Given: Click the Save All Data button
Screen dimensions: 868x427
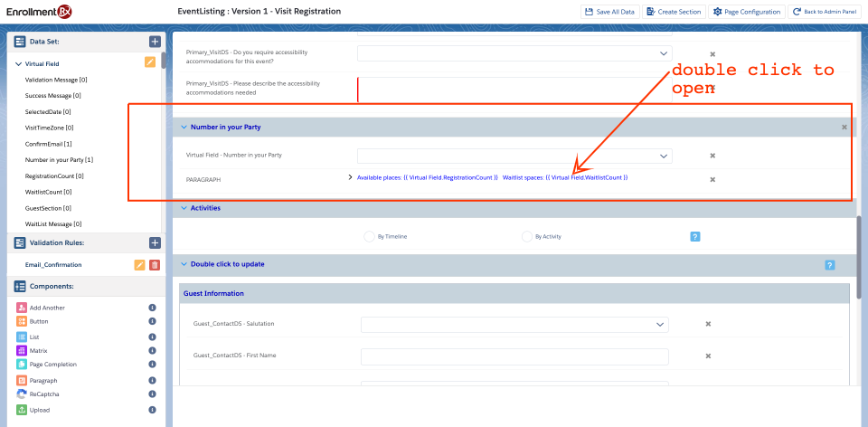Looking at the screenshot, I should [x=609, y=12].
